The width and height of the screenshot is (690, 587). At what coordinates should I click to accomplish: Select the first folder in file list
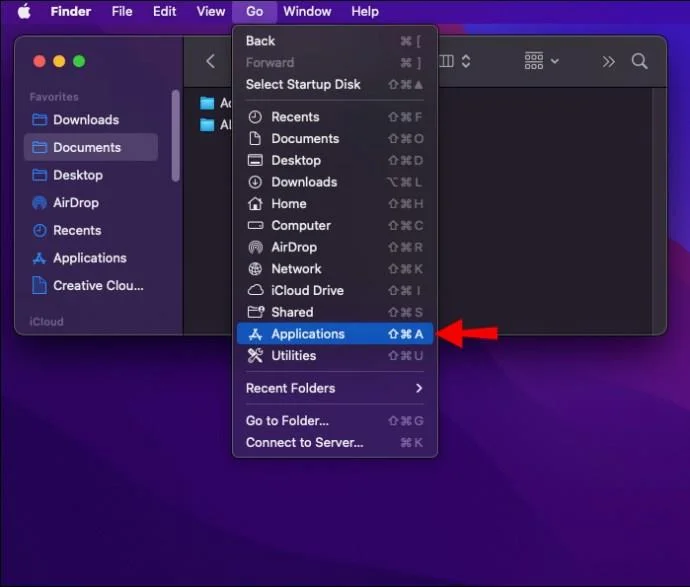pyautogui.click(x=216, y=103)
